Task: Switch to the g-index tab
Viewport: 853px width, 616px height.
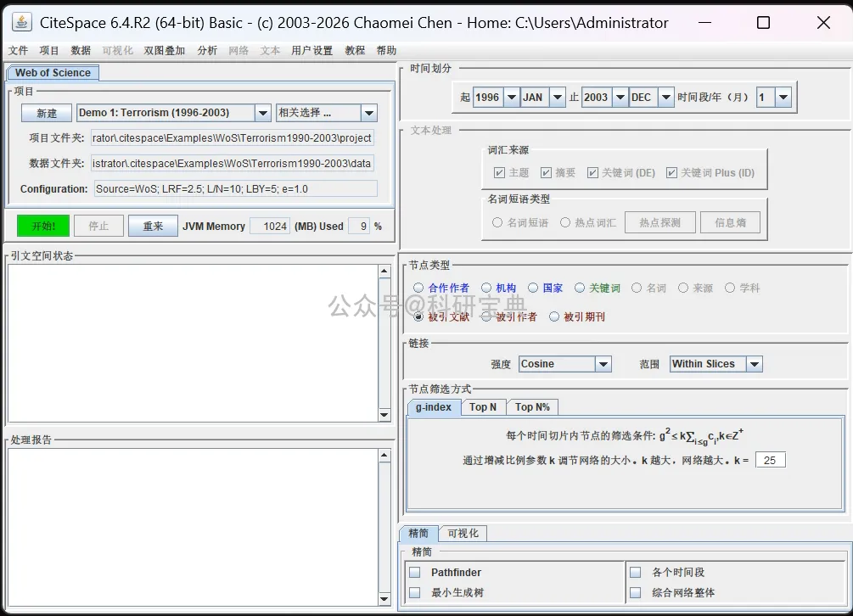Action: click(x=434, y=407)
